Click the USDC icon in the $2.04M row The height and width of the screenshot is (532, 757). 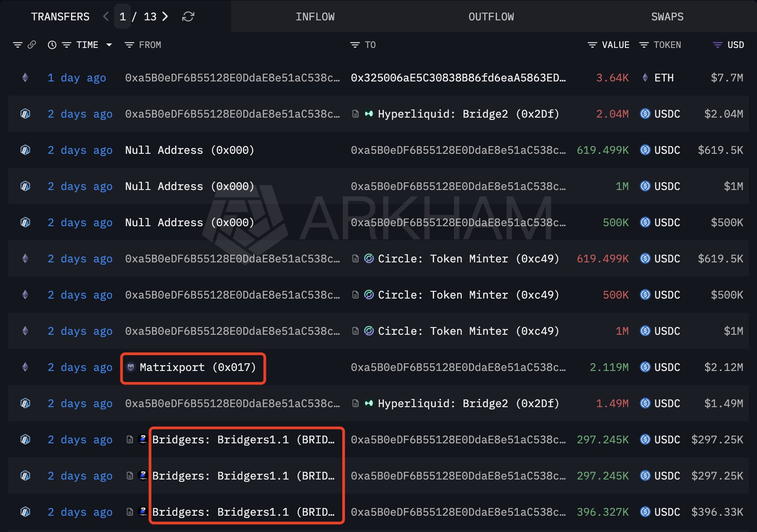pyautogui.click(x=645, y=114)
